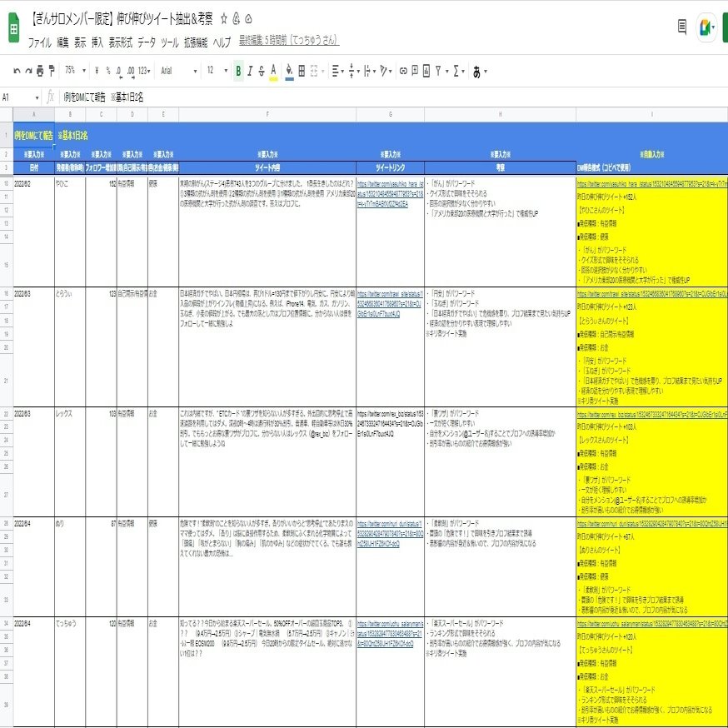Image resolution: width=728 pixels, height=728 pixels.
Task: Open fill color bucket
Action: pos(289,71)
